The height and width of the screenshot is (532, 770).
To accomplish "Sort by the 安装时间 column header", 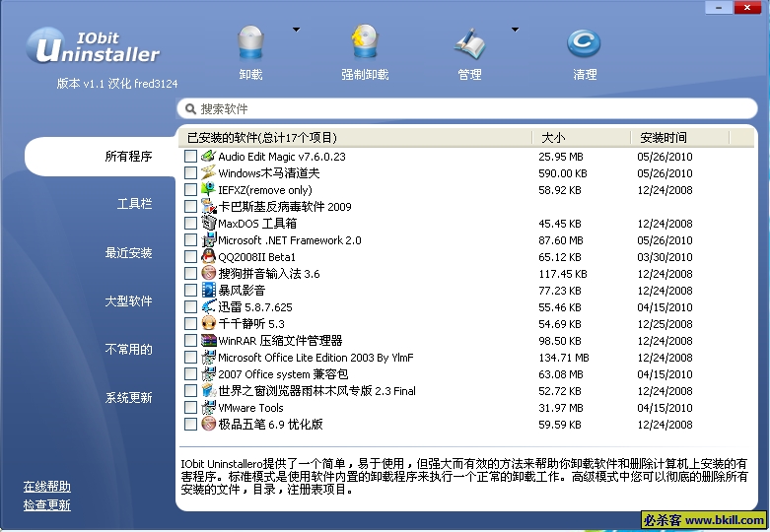I will (680, 137).
